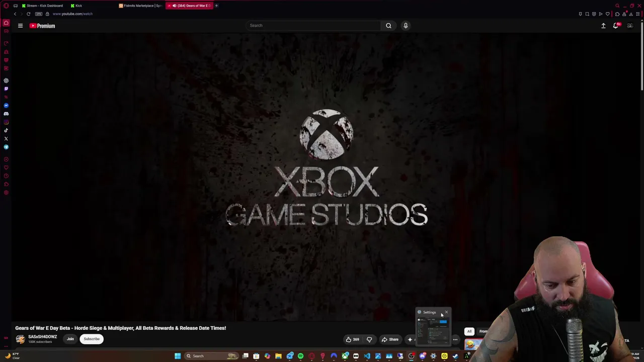
Task: Open Opera extensions cube icon
Action: 617,14
